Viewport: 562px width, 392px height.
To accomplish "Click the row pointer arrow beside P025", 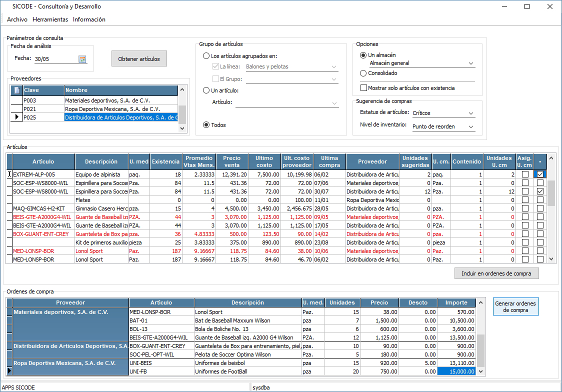I will pos(16,117).
